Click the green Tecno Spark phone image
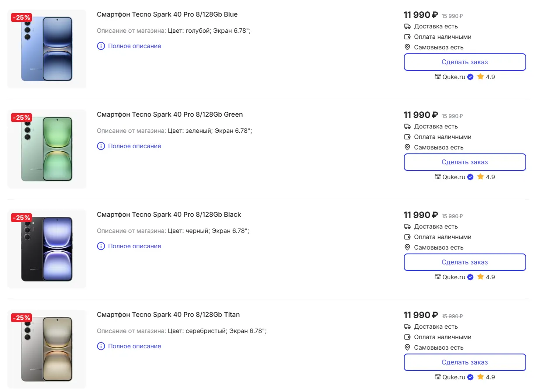 click(47, 149)
